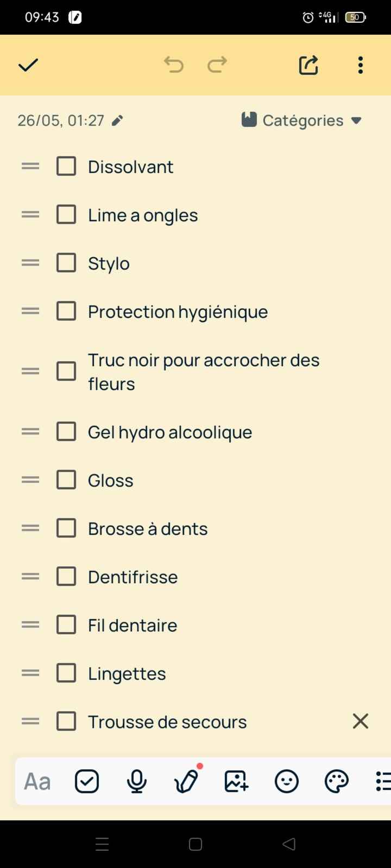Mark Gel hydro alcoolique as done
The image size is (391, 868).
[x=66, y=431]
